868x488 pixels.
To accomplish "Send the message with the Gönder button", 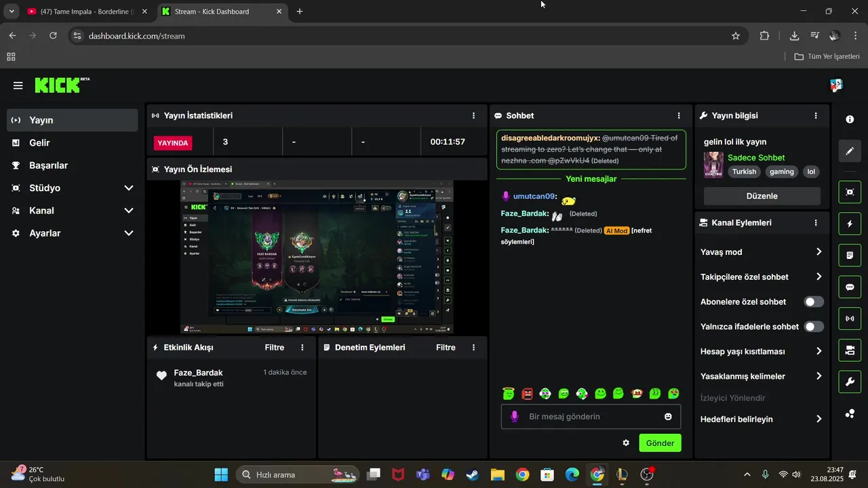I will pyautogui.click(x=660, y=443).
